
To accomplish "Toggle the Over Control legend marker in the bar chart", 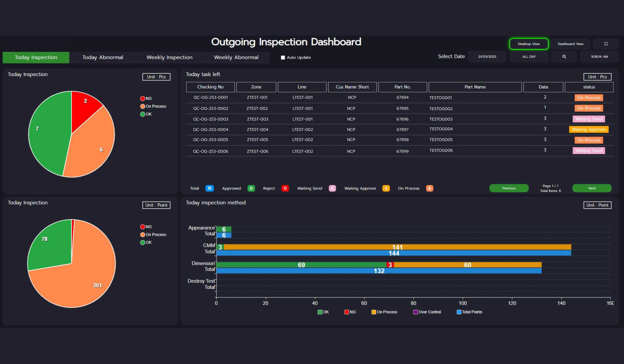I will click(x=415, y=312).
